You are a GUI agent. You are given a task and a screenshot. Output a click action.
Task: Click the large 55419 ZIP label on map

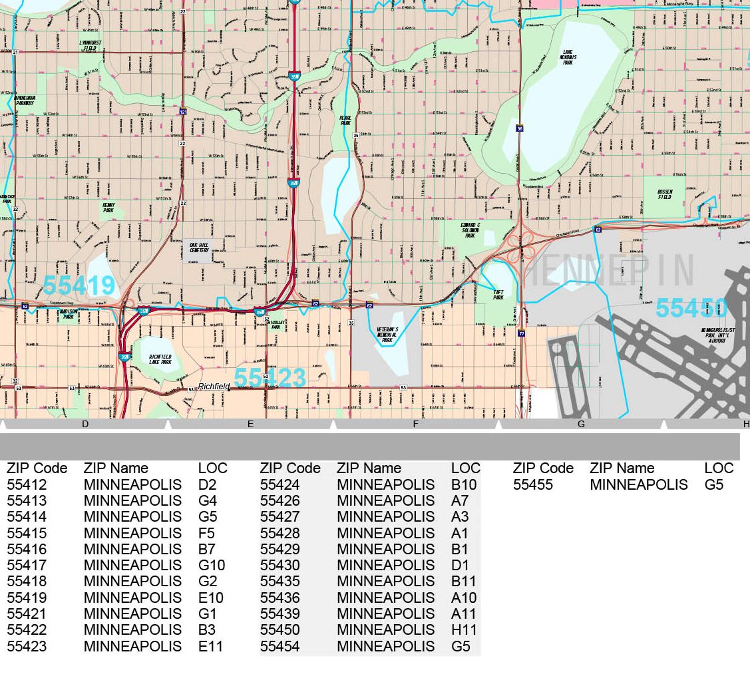click(79, 285)
